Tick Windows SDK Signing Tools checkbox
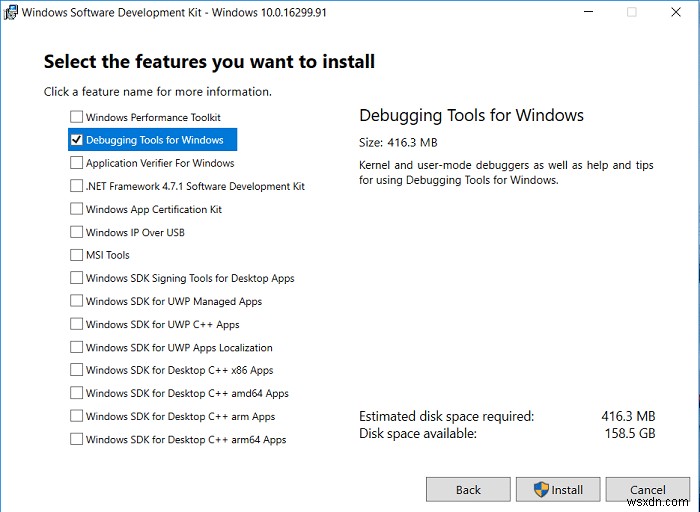Viewport: 700px width, 512px height. pos(77,278)
